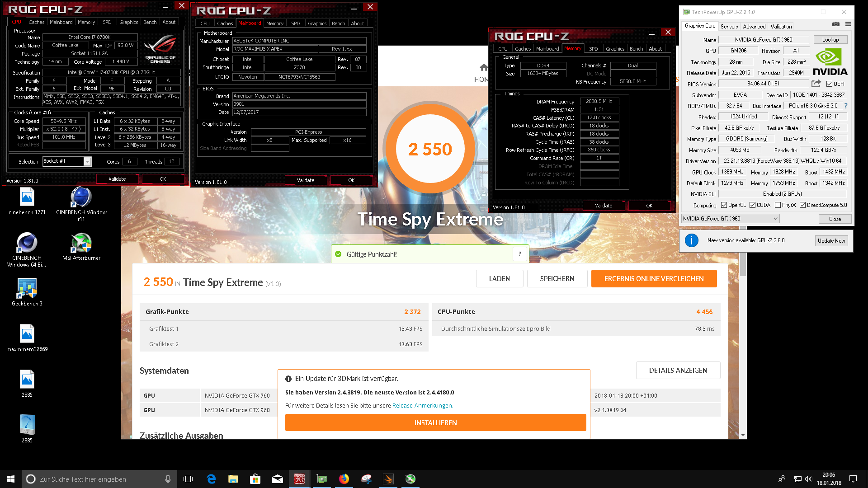Click the Close button in GPU-Z
Image resolution: width=868 pixels, height=488 pixels.
click(835, 219)
